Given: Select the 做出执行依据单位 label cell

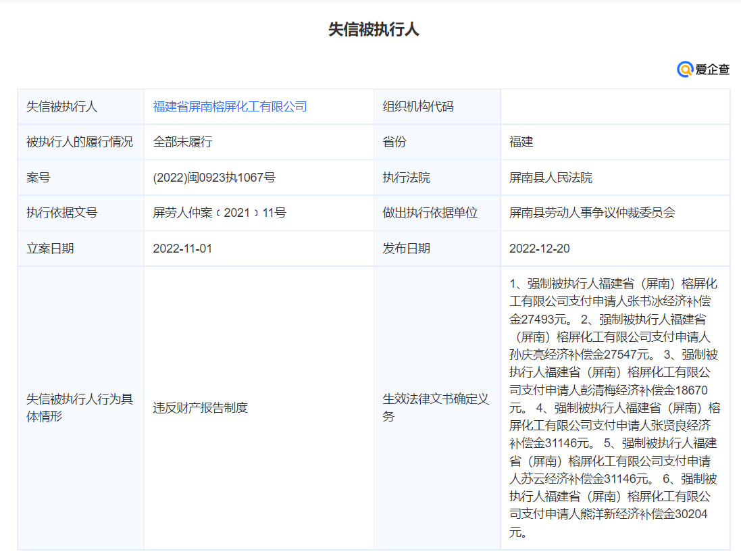Looking at the screenshot, I should click(430, 213).
